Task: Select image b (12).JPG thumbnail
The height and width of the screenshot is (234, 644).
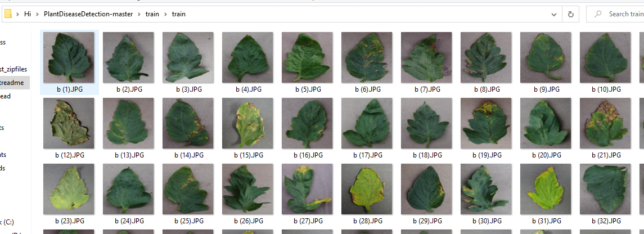Action: [69, 123]
